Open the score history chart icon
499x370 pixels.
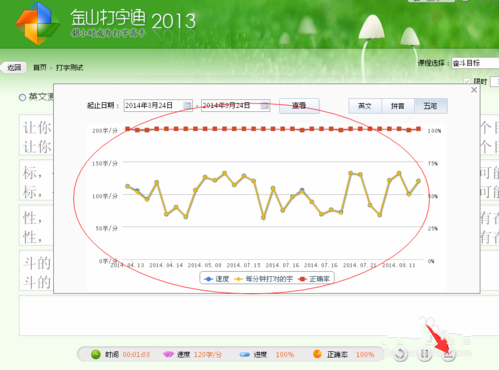(449, 354)
